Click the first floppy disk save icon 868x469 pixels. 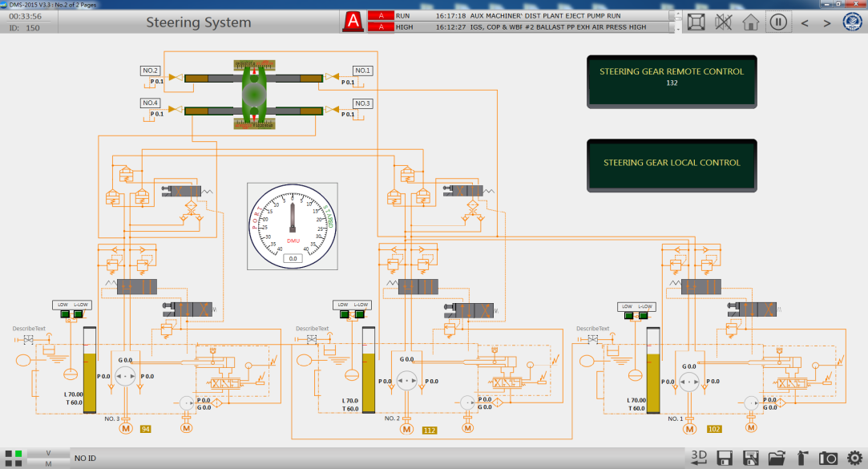[x=725, y=458]
